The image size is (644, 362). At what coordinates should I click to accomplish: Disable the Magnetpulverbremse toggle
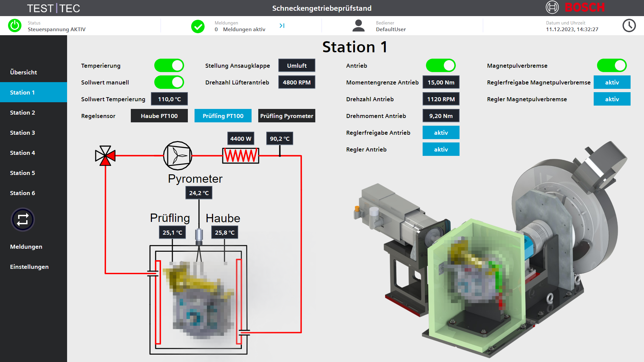tap(612, 66)
